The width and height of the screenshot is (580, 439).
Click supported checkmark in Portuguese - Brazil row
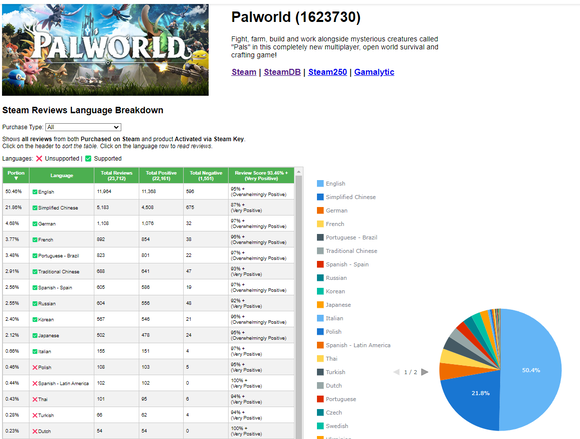click(35, 256)
